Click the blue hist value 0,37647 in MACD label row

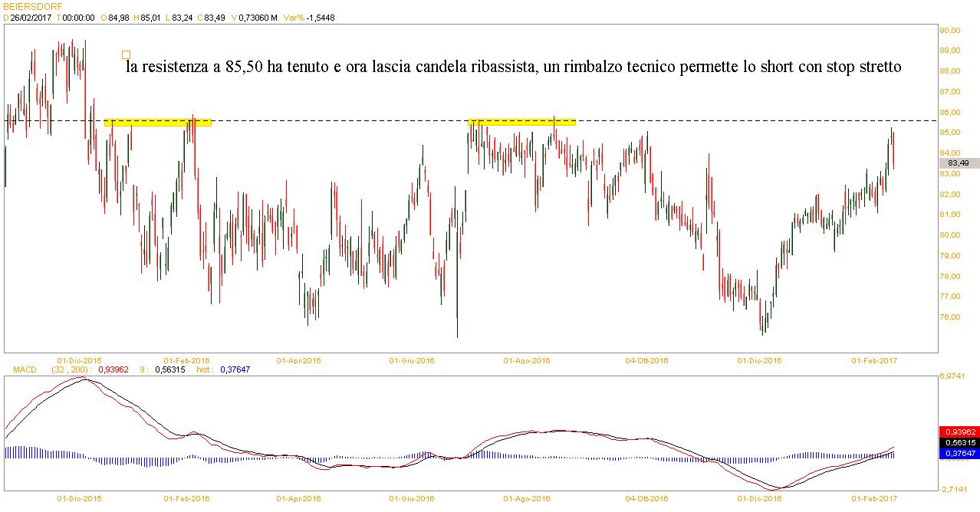(235, 369)
